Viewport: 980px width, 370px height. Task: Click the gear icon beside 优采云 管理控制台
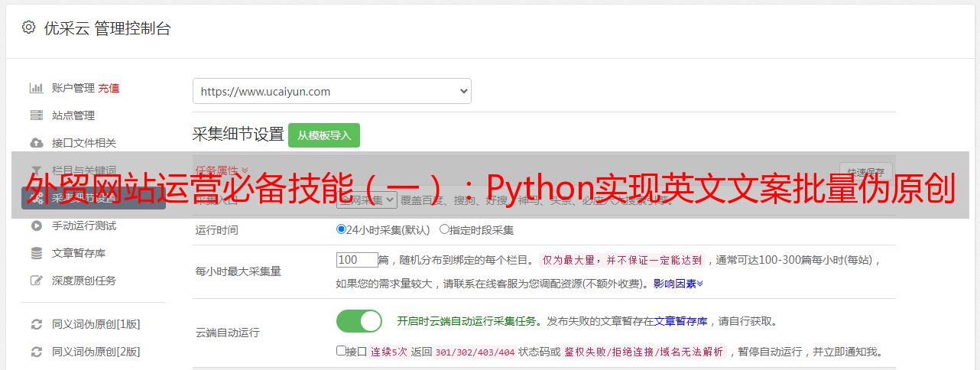pos(28,28)
